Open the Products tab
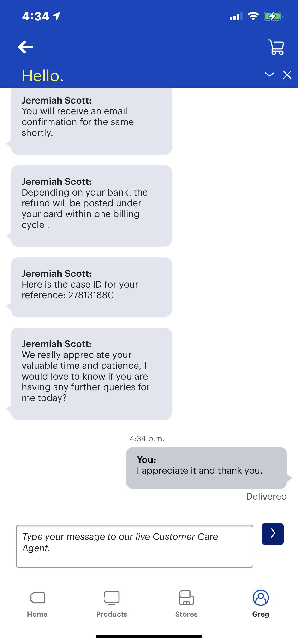 pyautogui.click(x=112, y=614)
